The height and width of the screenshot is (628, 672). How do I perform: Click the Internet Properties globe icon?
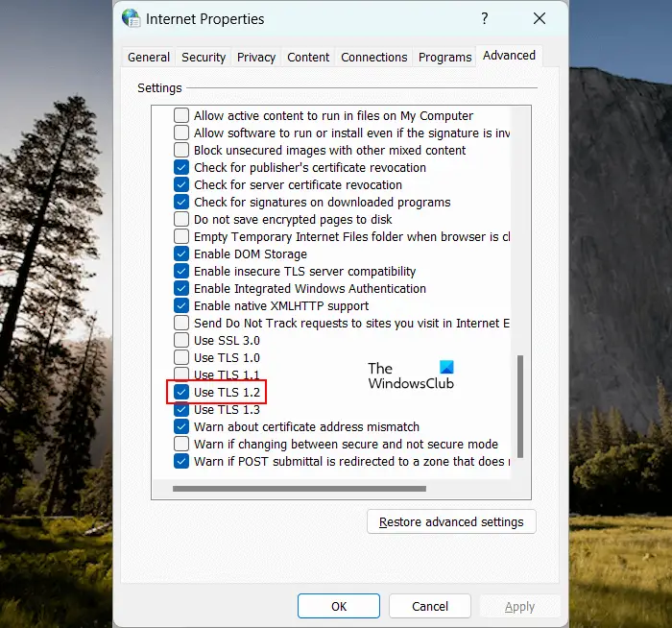pos(131,18)
